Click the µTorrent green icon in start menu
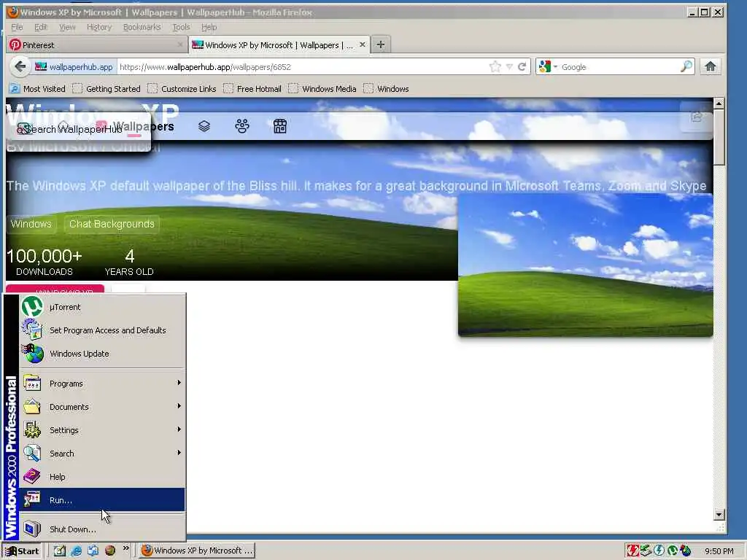The image size is (747, 560). point(32,307)
